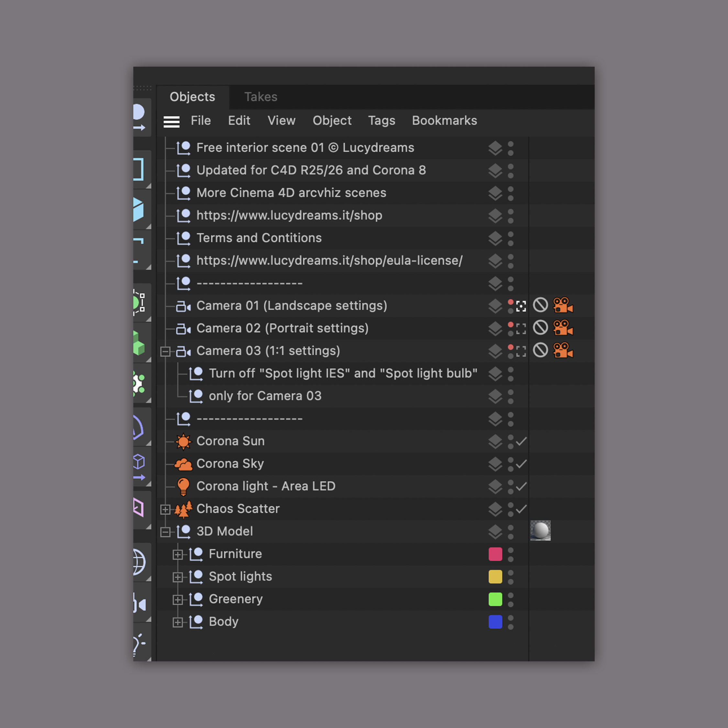The image size is (728, 728).
Task: Select the lucydreams.it/shop null object
Action: [289, 215]
